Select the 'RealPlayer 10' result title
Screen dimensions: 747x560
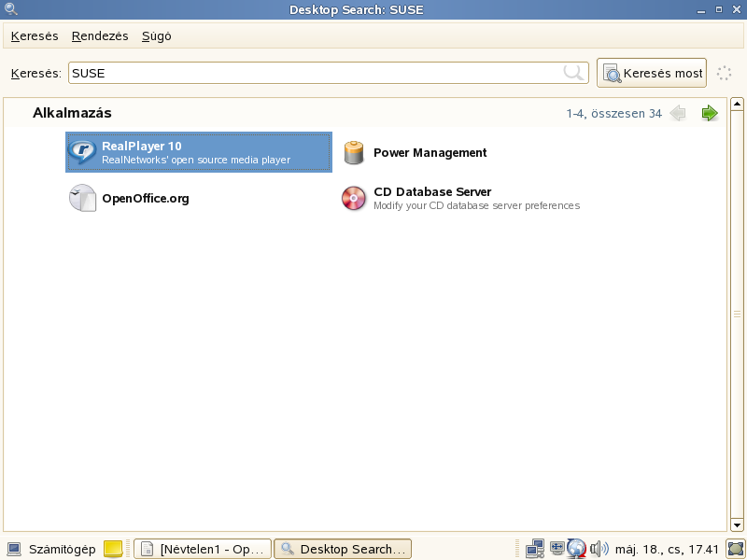(142, 147)
